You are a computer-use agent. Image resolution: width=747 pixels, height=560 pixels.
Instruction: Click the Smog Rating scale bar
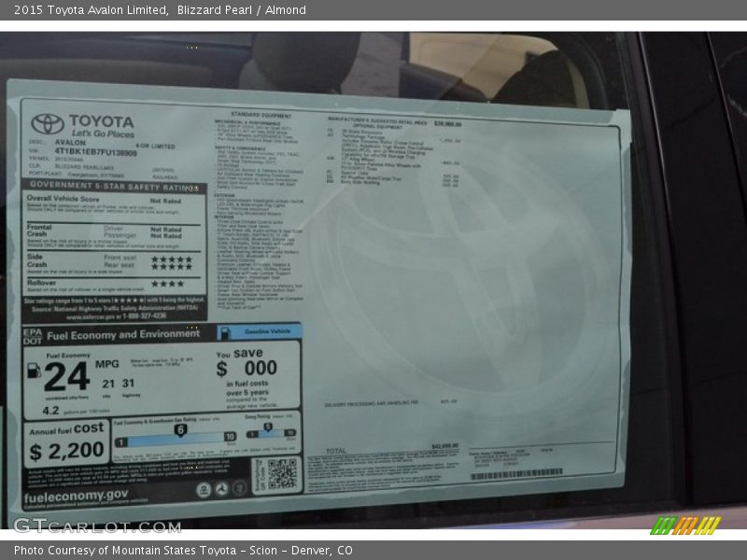tap(271, 433)
